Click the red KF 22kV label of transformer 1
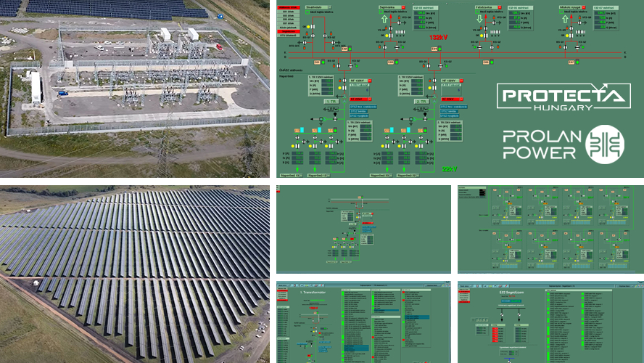The image size is (644, 363). click(x=358, y=99)
